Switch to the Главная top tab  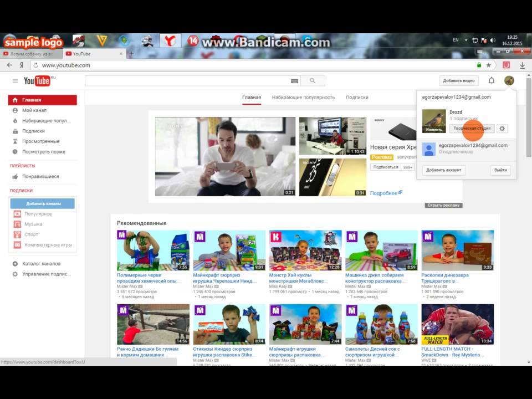(x=252, y=98)
